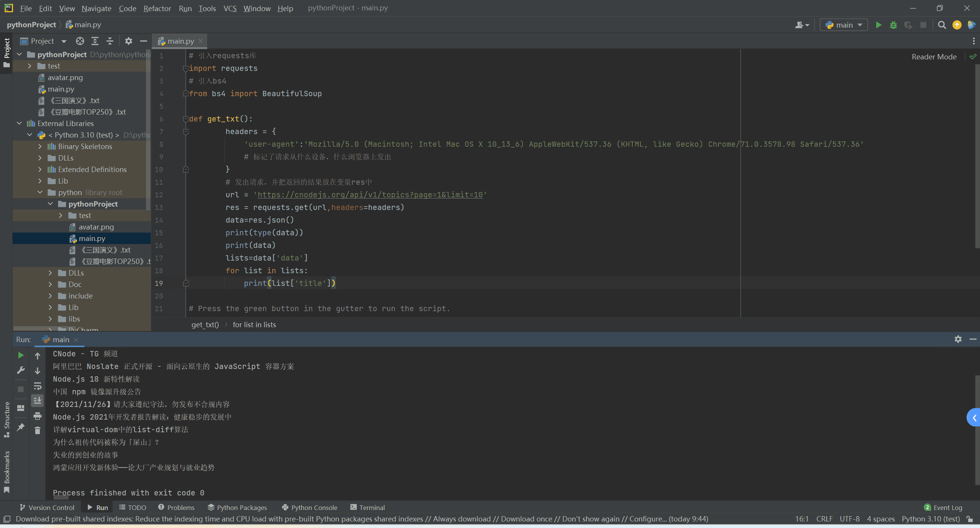Collapse python library root node
The height and width of the screenshot is (528, 980).
click(x=40, y=192)
